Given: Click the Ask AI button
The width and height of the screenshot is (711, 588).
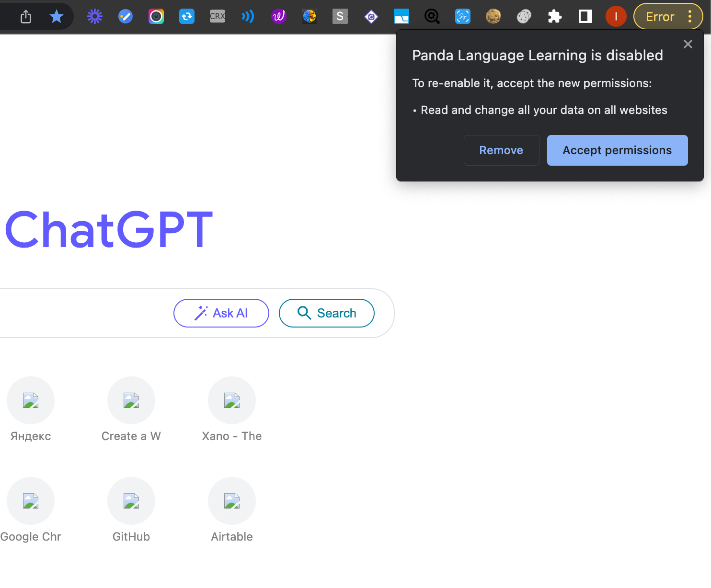Looking at the screenshot, I should tap(221, 313).
